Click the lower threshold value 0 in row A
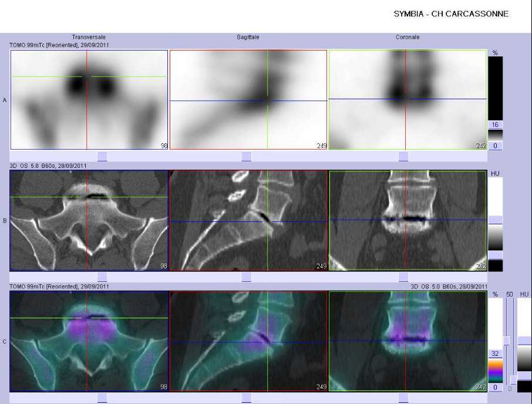532x404 pixels. (495, 146)
